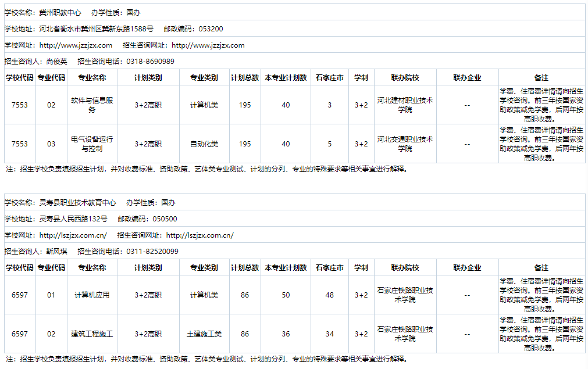
Task: Click the 联办院校 column header
Action: point(405,77)
